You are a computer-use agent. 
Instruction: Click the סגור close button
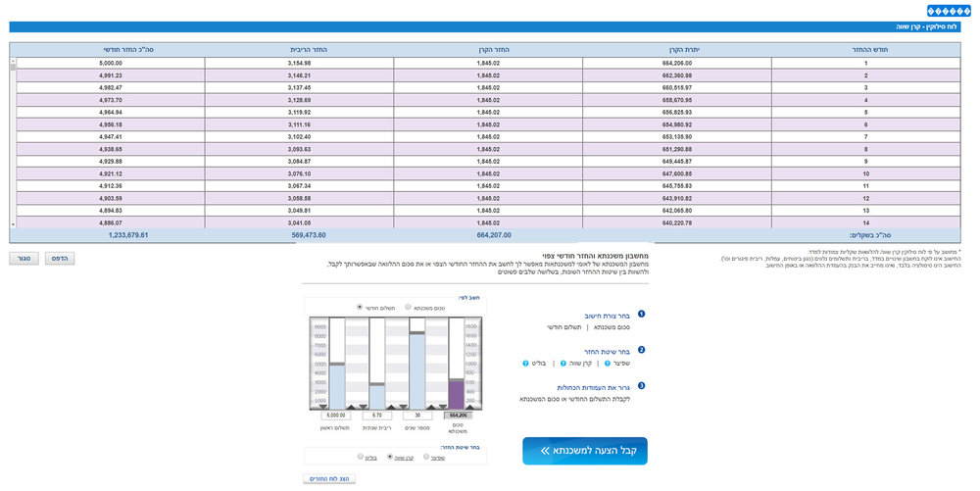point(24,259)
